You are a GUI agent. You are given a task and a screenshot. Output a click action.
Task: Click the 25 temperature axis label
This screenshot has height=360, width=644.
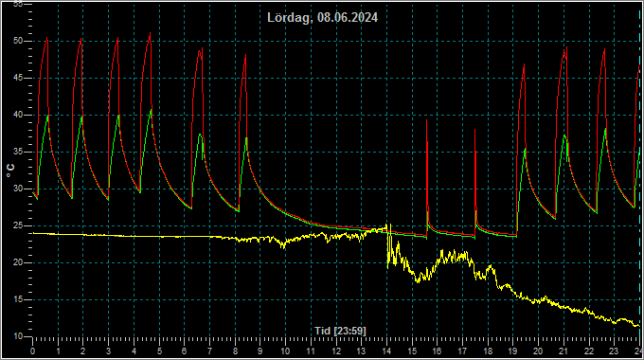(18, 225)
